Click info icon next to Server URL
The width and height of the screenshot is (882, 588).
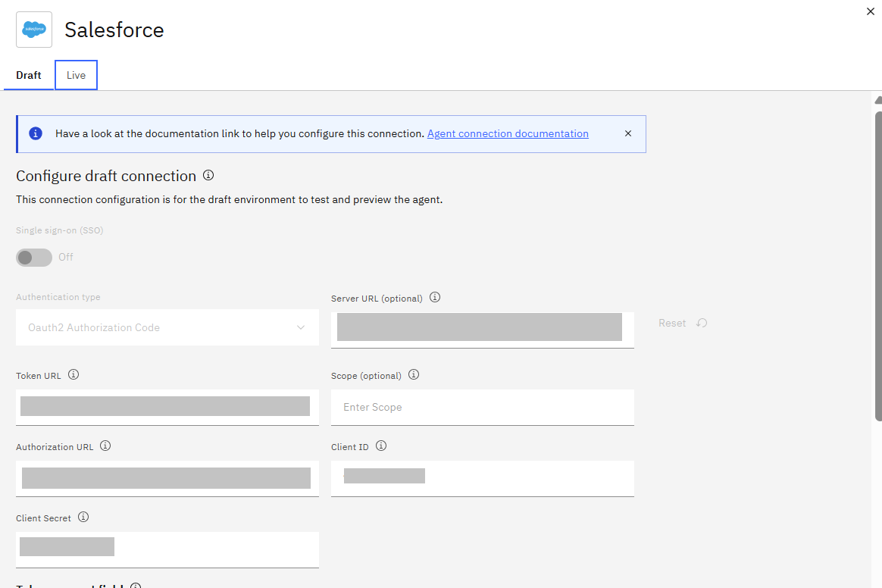coord(435,298)
